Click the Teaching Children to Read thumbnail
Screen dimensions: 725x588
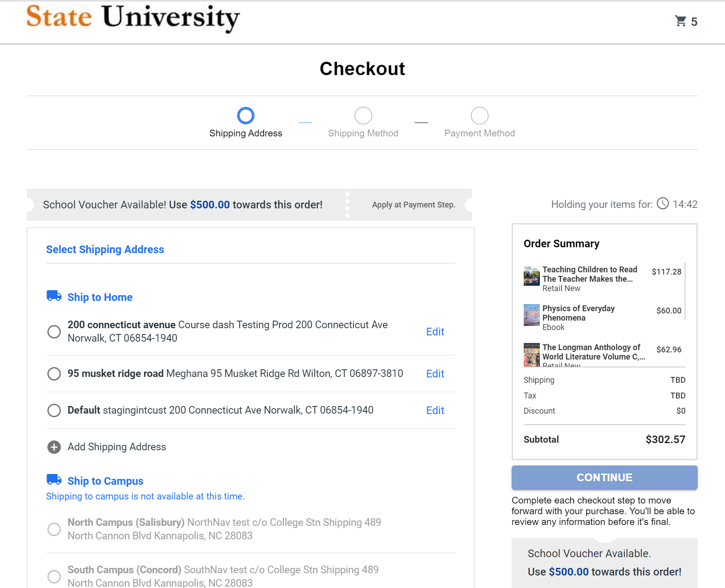pos(531,276)
